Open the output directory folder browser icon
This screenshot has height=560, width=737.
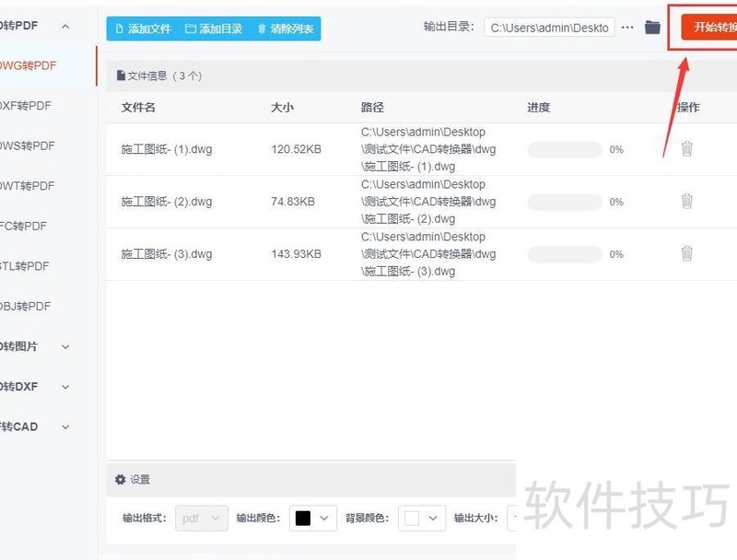tap(652, 27)
